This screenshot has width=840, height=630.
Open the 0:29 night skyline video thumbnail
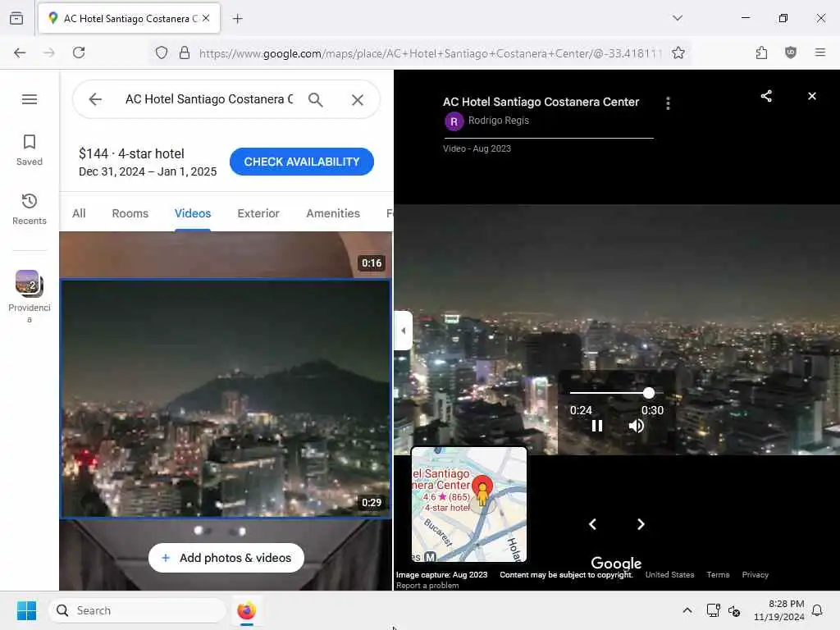tap(226, 399)
